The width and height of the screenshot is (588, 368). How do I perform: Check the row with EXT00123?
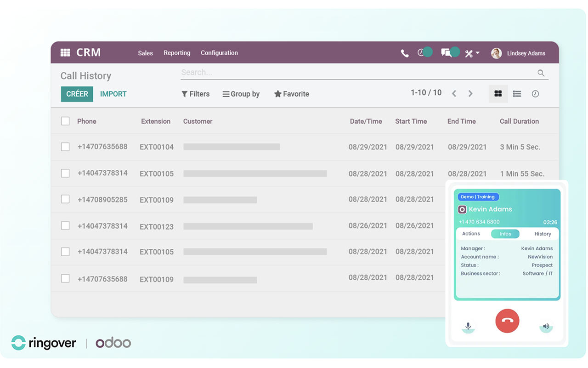[x=65, y=225]
